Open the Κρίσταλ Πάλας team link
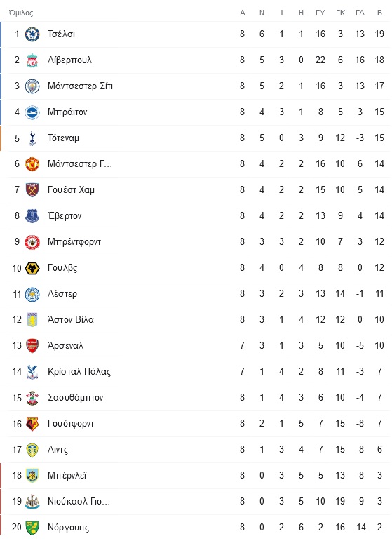The image size is (392, 541). [79, 372]
